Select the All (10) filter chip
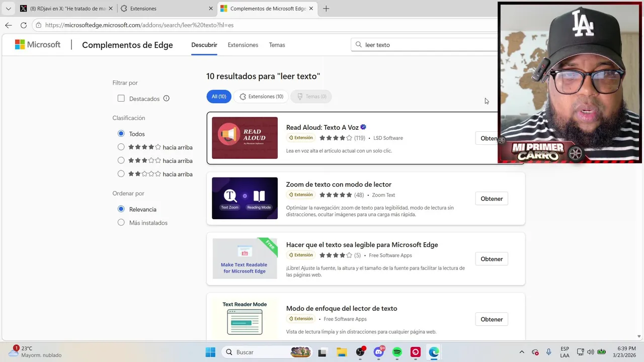 coord(219,97)
